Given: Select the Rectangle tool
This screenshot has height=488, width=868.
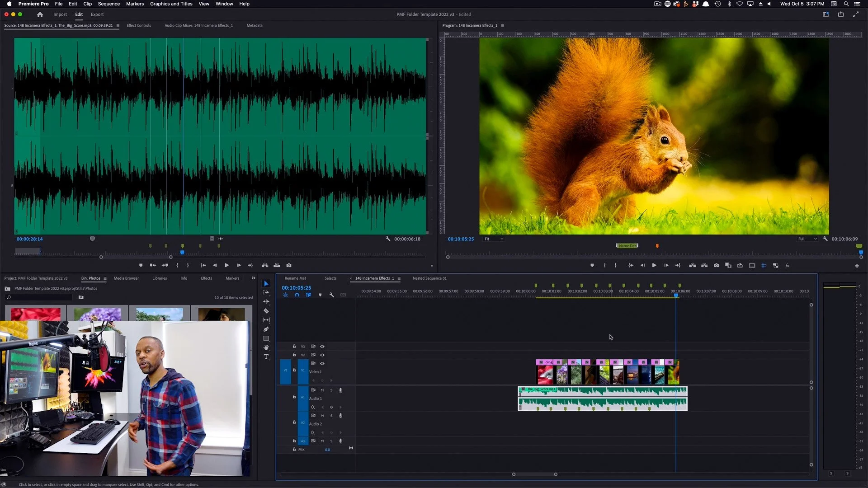Looking at the screenshot, I should (266, 338).
